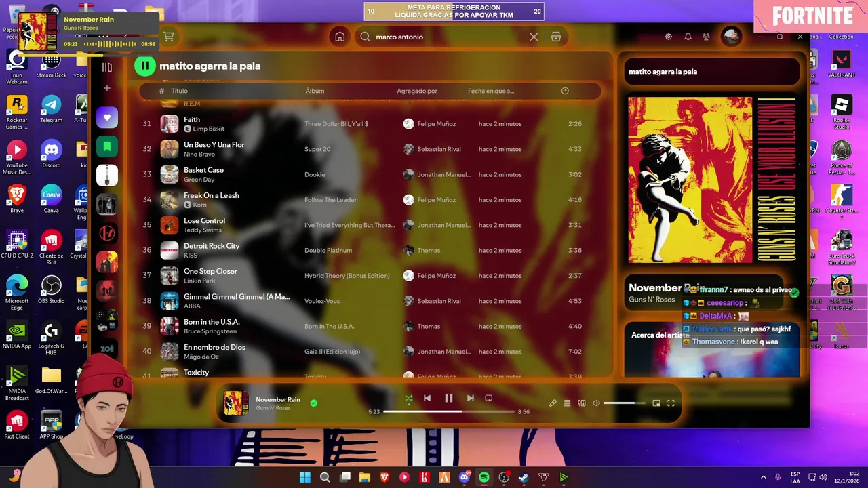Open connect to a device icon
The width and height of the screenshot is (868, 488).
(x=582, y=403)
